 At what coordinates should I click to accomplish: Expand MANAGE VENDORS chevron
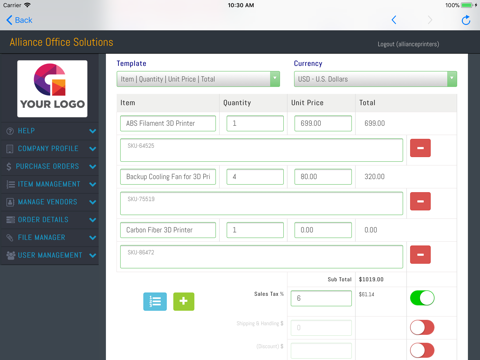click(x=93, y=202)
